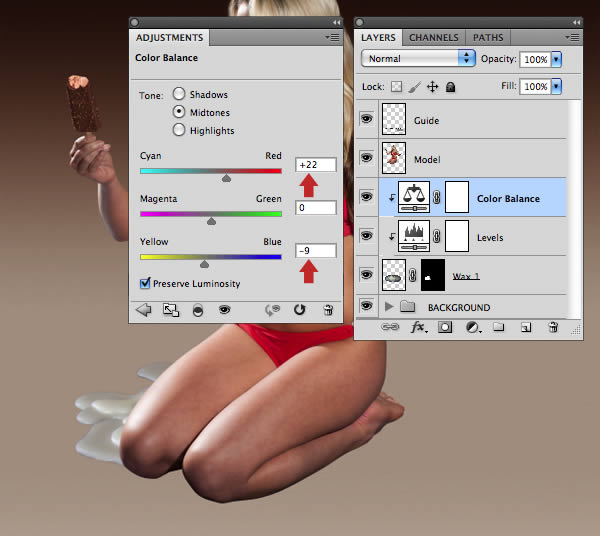This screenshot has height=536, width=600.
Task: Delete layer trash icon in Layers panel
Action: [553, 327]
